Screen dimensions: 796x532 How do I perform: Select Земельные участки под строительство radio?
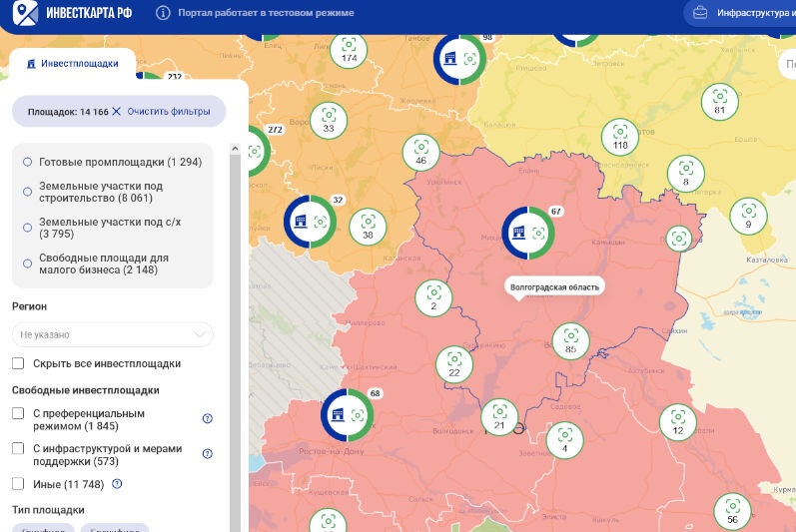click(x=27, y=192)
